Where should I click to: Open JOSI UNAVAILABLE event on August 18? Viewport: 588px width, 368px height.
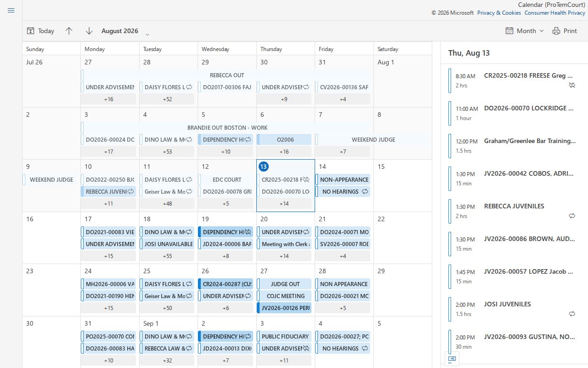[x=167, y=244]
